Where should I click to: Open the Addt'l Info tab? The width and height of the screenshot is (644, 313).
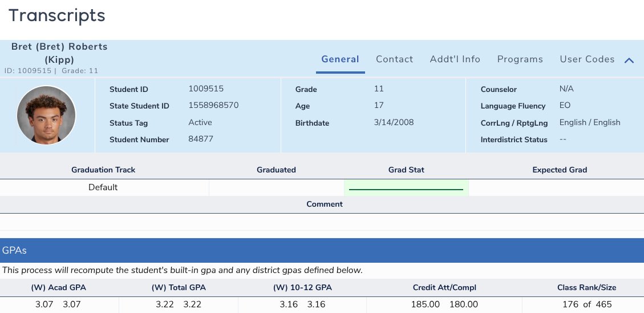[x=455, y=59]
